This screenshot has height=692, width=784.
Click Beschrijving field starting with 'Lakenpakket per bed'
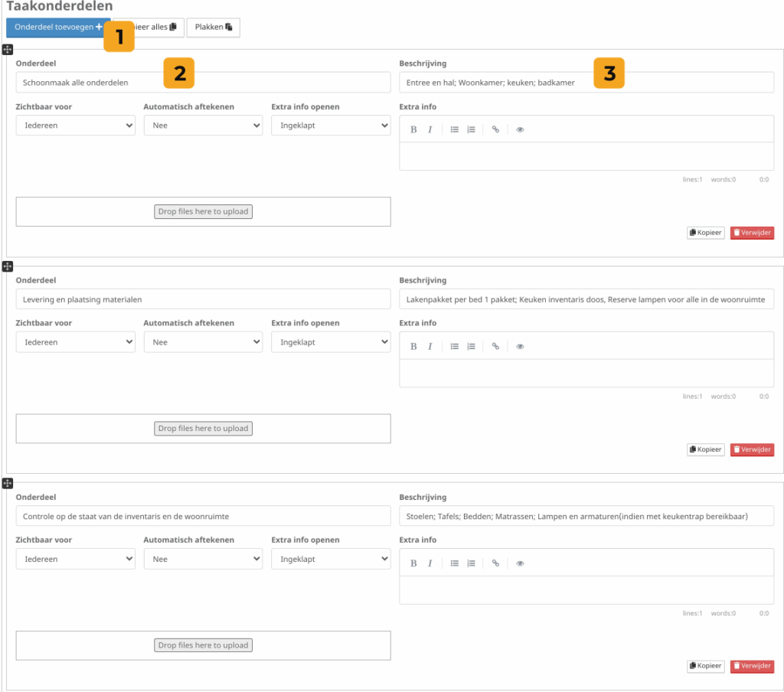[x=586, y=299]
